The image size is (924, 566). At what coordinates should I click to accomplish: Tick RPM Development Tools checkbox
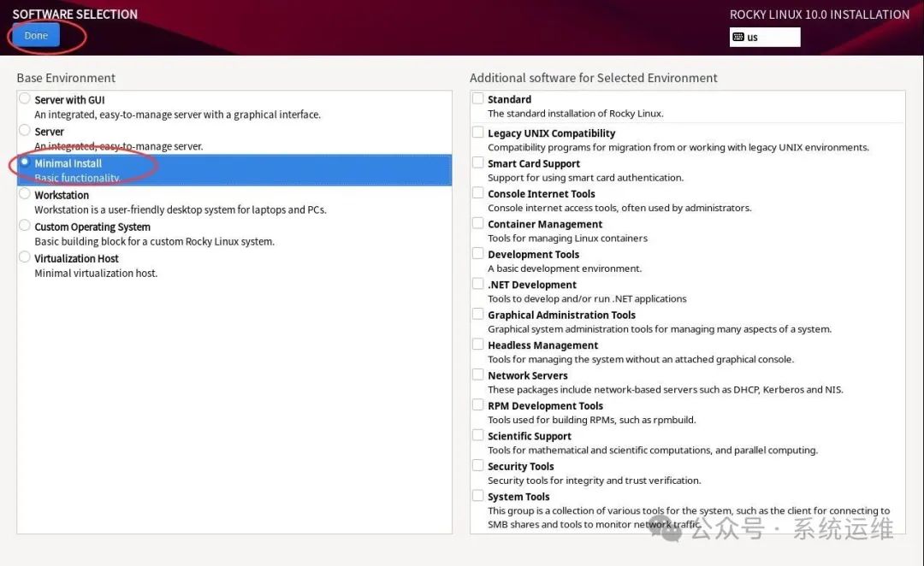478,405
